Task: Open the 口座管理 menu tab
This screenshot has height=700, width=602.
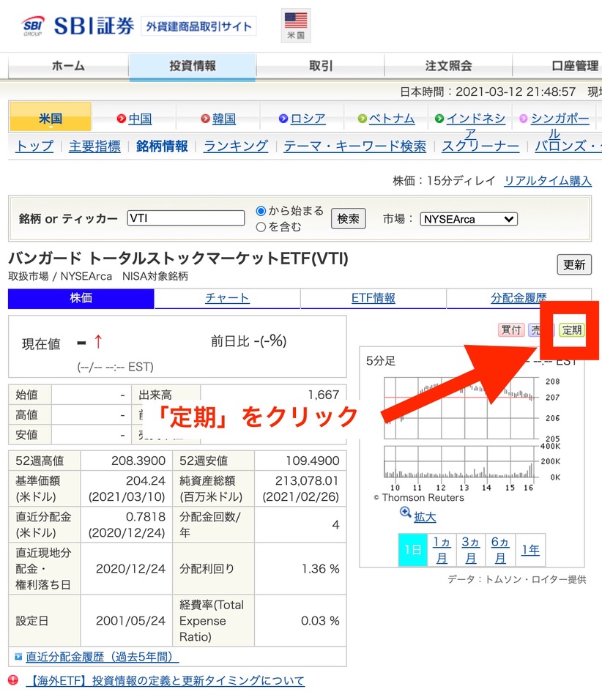Action: (x=574, y=66)
